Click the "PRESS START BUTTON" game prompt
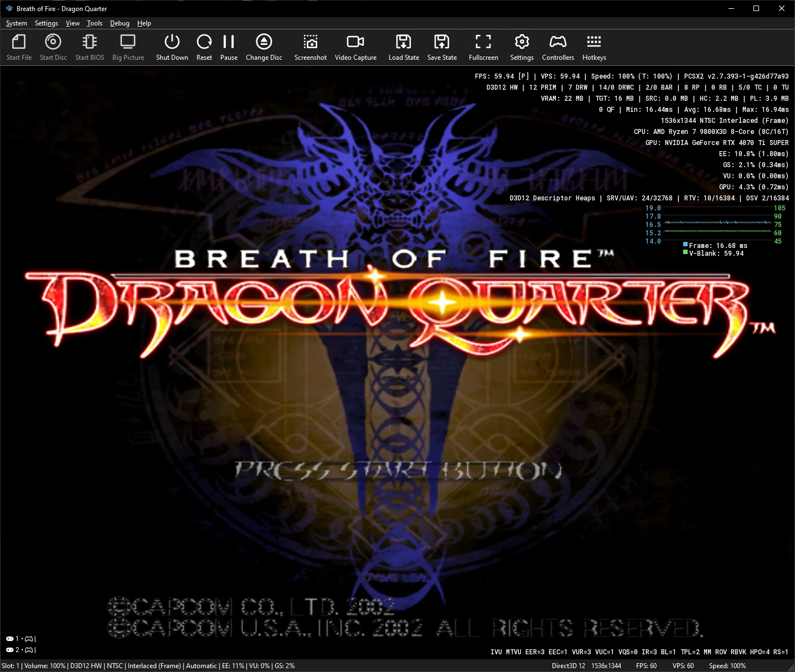 [398, 471]
